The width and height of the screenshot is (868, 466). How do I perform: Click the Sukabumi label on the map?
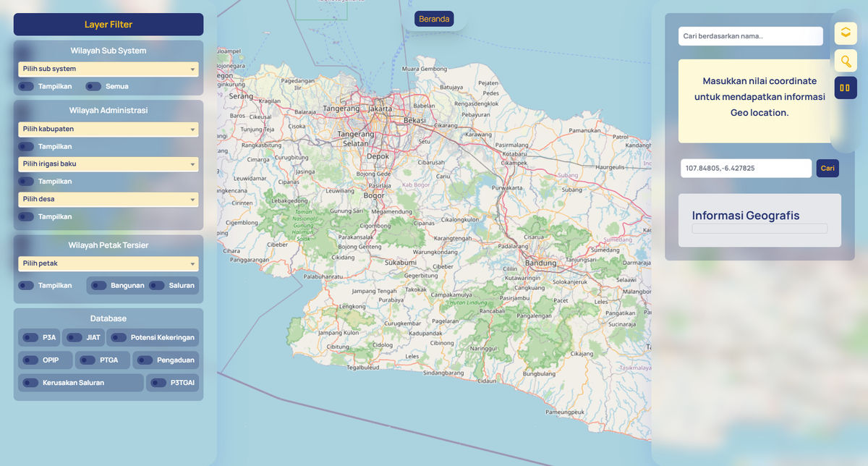click(401, 263)
